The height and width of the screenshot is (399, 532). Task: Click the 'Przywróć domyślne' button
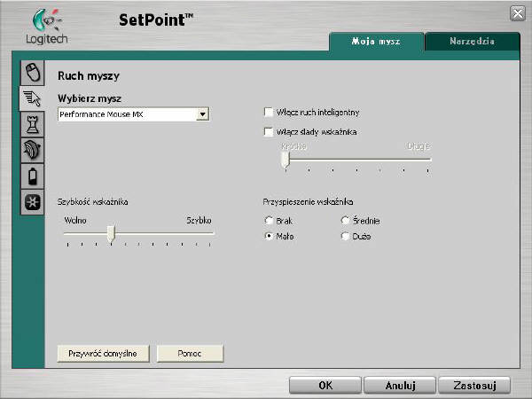pyautogui.click(x=103, y=354)
